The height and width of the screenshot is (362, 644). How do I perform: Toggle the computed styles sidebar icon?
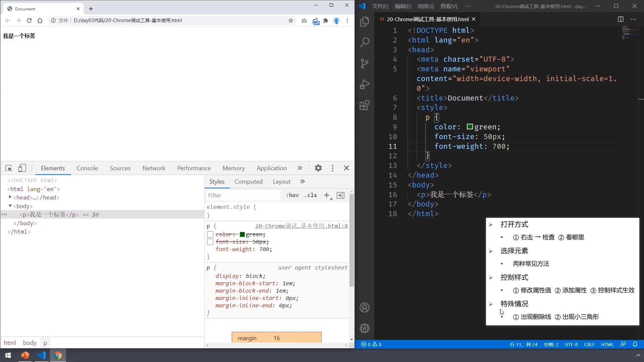pos(340,195)
